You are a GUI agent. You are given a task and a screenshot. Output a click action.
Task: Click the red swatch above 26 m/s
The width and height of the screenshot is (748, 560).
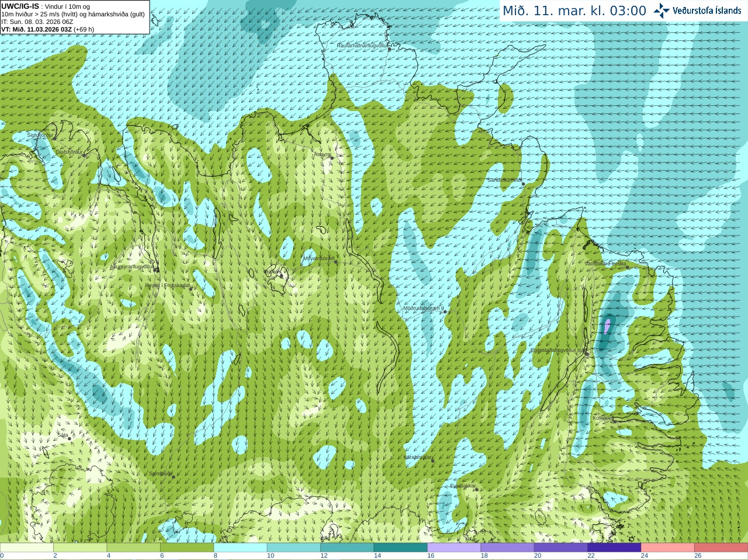pyautogui.click(x=721, y=548)
